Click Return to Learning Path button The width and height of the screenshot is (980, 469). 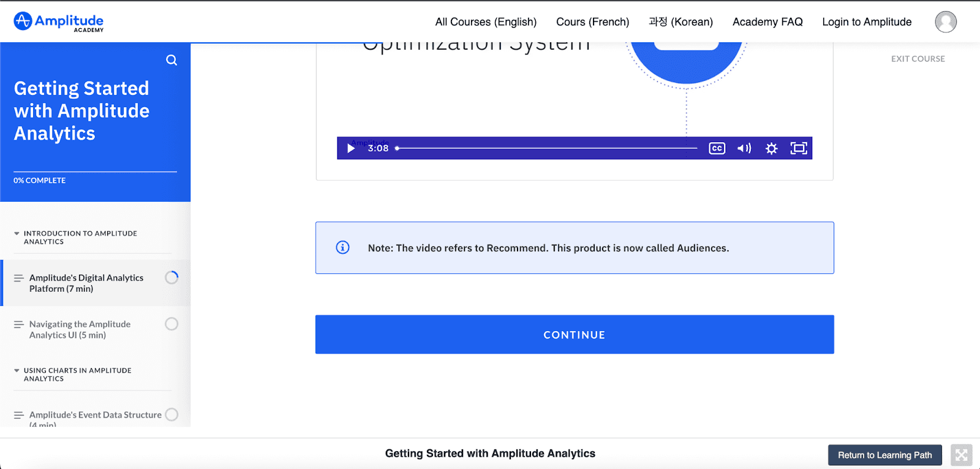tap(885, 455)
